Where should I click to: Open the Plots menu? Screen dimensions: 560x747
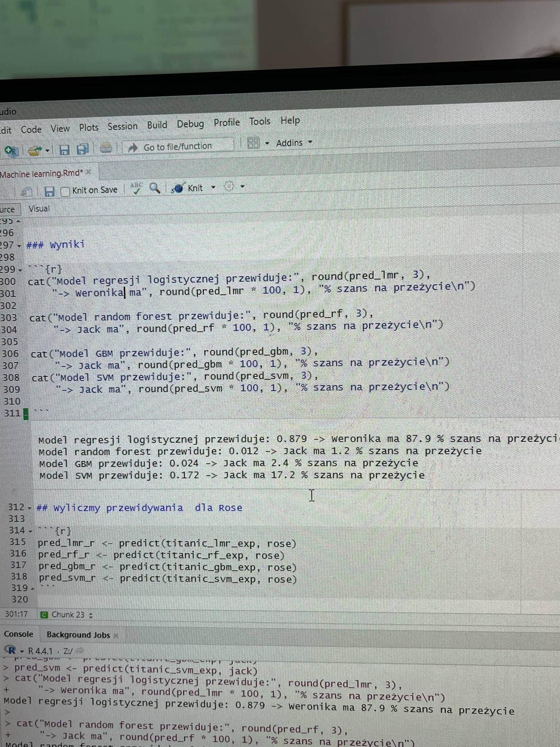(x=89, y=127)
